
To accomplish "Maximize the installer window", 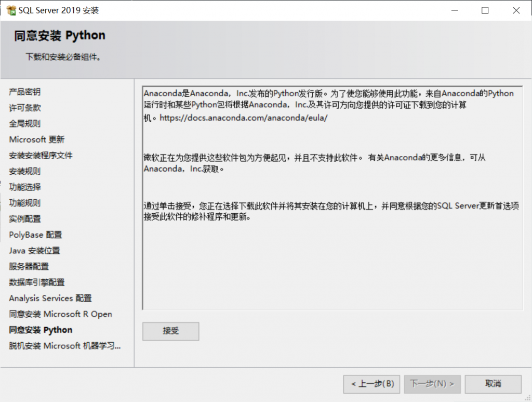I will click(485, 10).
